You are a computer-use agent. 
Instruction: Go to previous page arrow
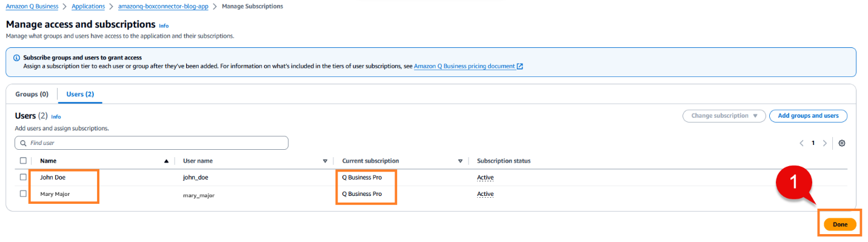801,143
